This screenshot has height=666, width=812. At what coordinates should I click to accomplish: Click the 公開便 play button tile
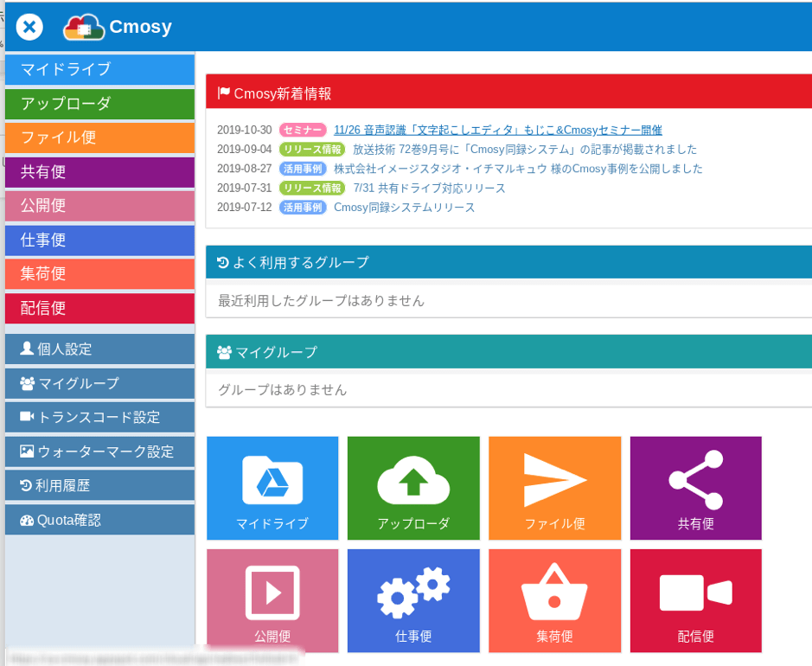click(x=272, y=601)
